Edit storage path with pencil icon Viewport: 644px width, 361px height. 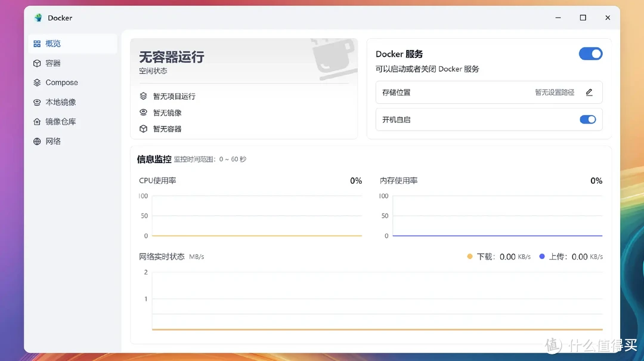(589, 92)
